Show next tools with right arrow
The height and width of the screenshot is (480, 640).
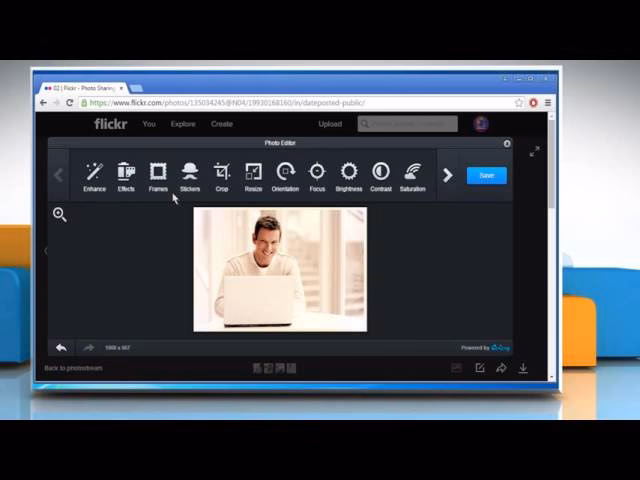click(447, 175)
